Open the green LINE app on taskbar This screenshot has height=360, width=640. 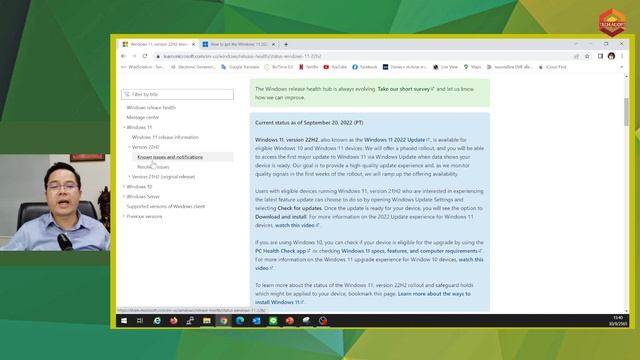[x=273, y=321]
